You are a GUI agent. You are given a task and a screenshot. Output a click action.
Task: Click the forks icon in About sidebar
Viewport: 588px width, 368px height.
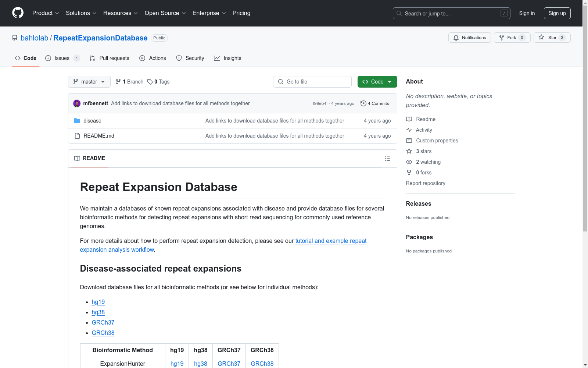pyautogui.click(x=409, y=173)
